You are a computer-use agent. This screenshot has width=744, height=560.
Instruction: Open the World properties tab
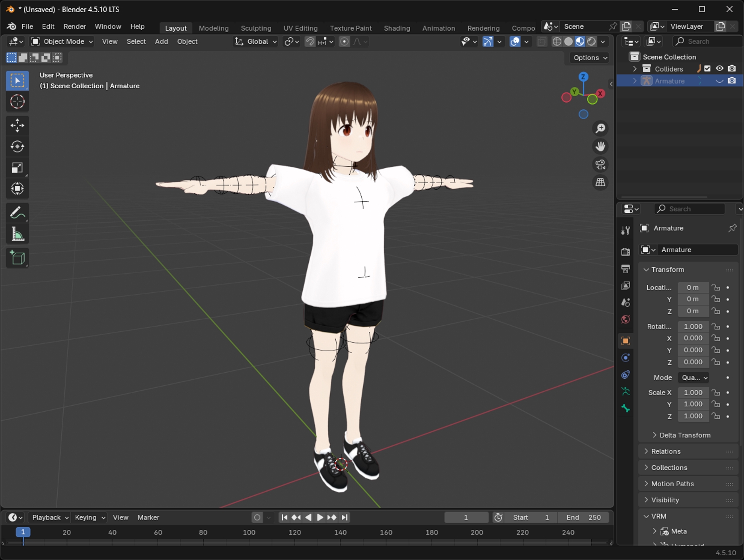pos(625,319)
